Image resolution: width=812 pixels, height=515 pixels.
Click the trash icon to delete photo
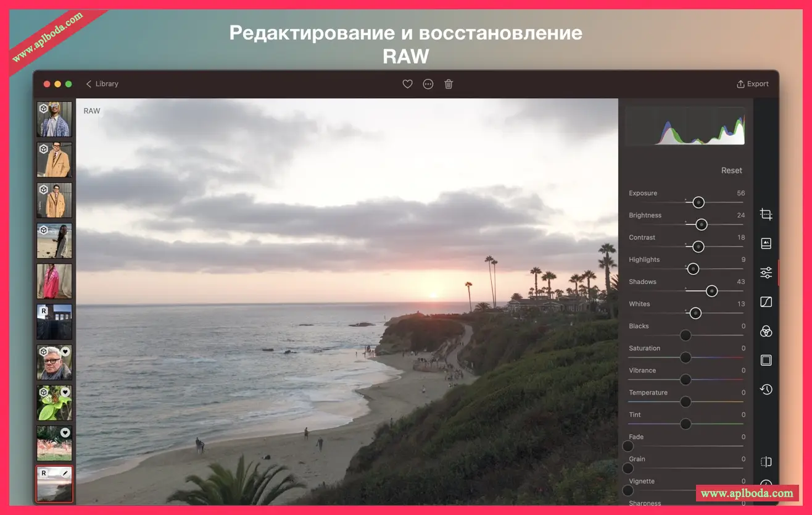tap(449, 84)
